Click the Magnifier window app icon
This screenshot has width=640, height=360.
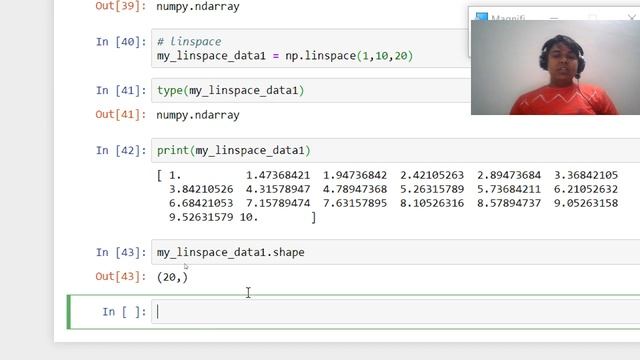click(482, 17)
